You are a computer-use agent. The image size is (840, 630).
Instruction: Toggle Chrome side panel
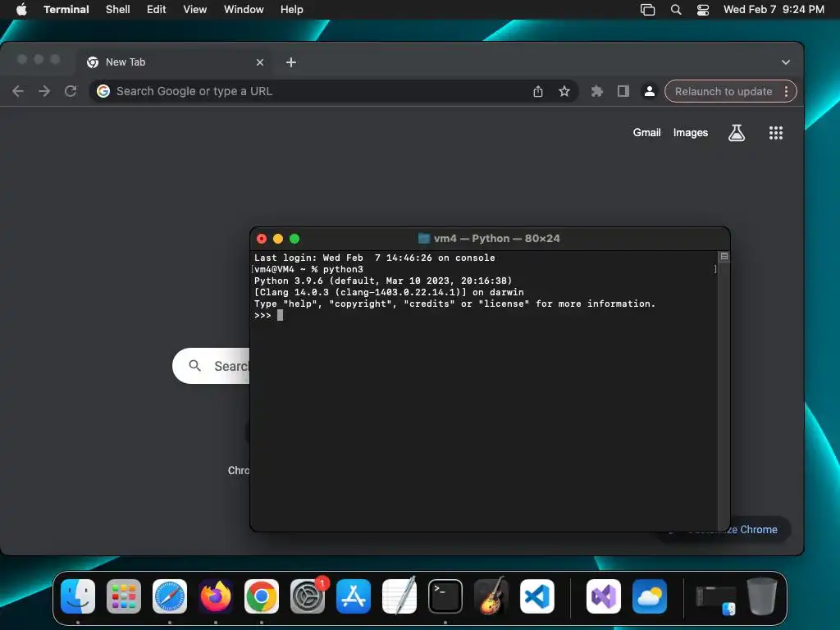[623, 92]
